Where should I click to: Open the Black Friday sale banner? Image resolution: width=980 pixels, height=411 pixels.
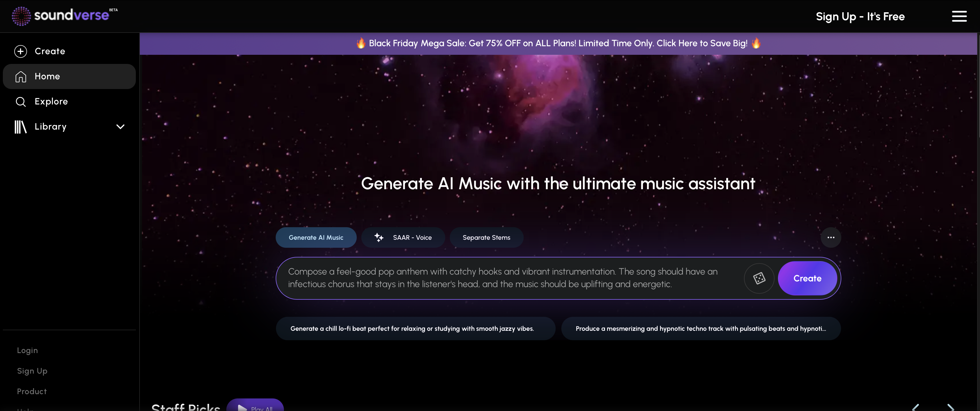[558, 43]
